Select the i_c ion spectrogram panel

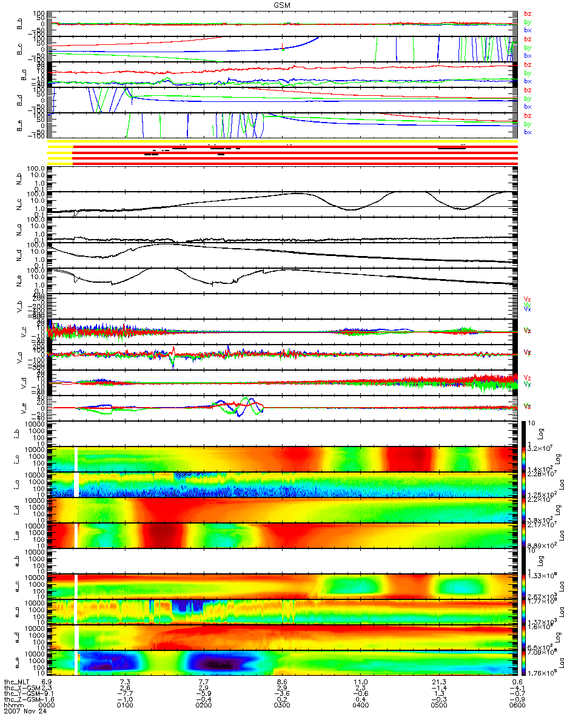pyautogui.click(x=283, y=459)
